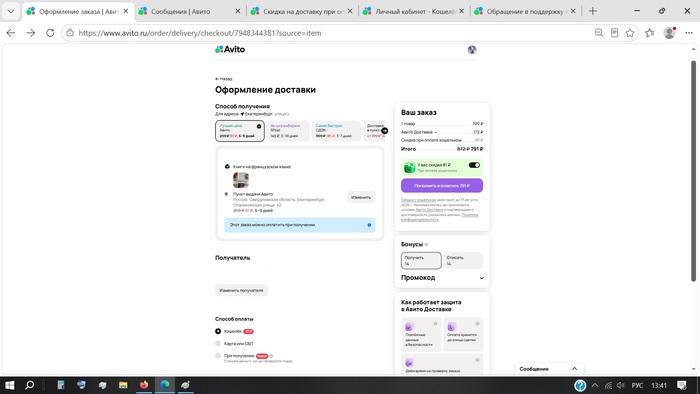This screenshot has width=700, height=394.
Task: Choose the 5Post delivery option
Action: [288, 131]
